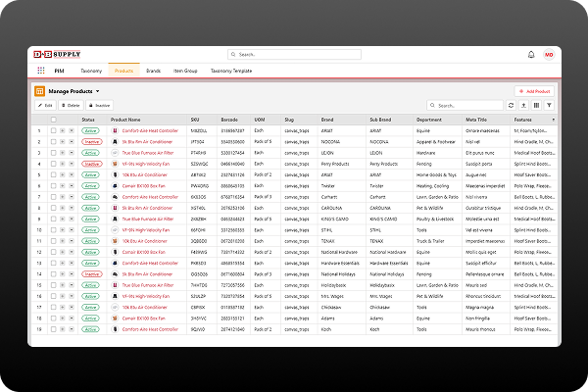Image resolution: width=588 pixels, height=392 pixels.
Task: Click the refresh table icon
Action: [510, 105]
